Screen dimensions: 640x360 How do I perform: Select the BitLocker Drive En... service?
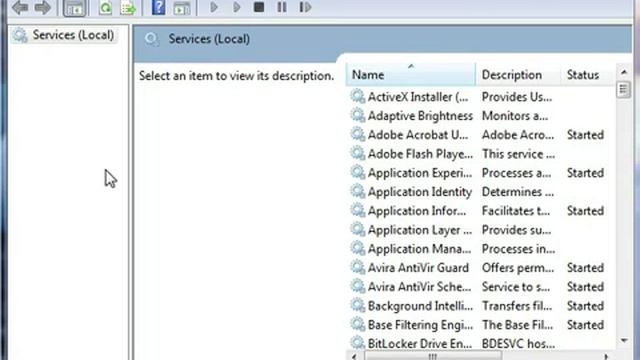click(x=420, y=344)
